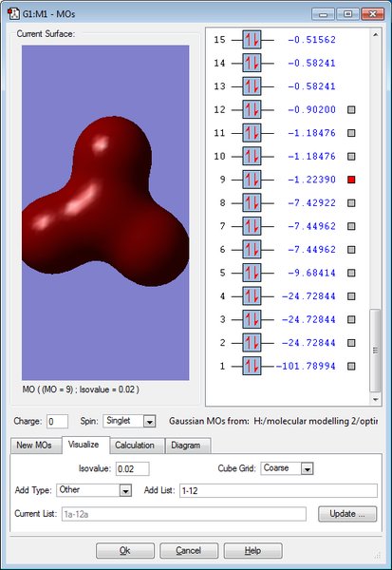This screenshot has width=392, height=570.
Task: Click the Isovalue input field
Action: tap(133, 469)
